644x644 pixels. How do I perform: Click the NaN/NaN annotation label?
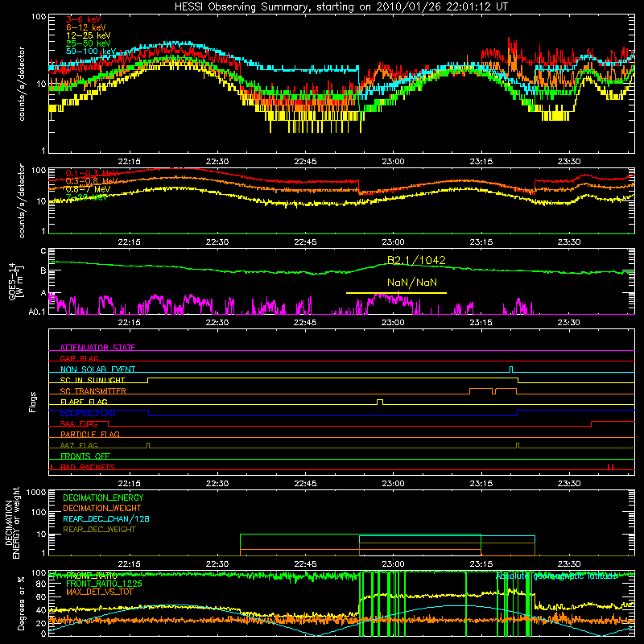click(x=412, y=283)
